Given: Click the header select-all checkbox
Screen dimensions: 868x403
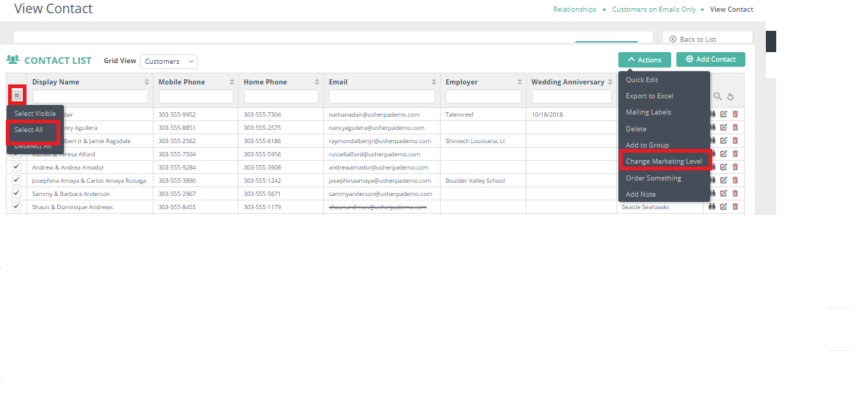Looking at the screenshot, I should pyautogui.click(x=17, y=95).
